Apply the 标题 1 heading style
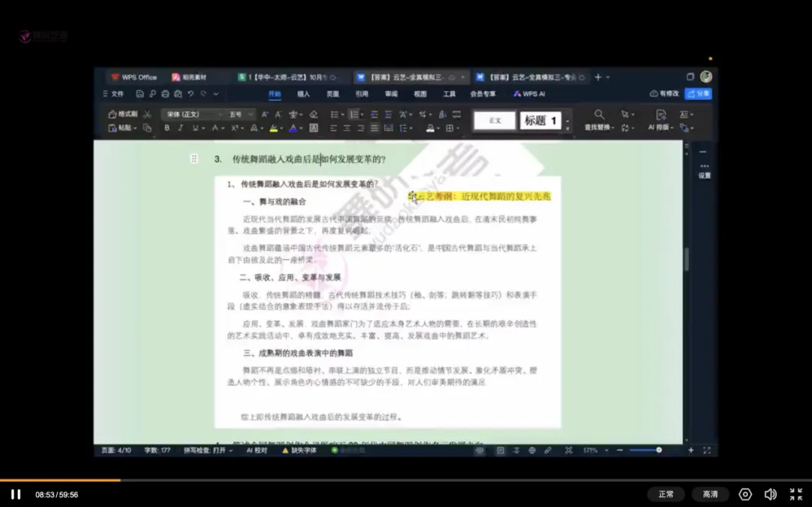Screen dimensions: 812x507 (x=541, y=120)
